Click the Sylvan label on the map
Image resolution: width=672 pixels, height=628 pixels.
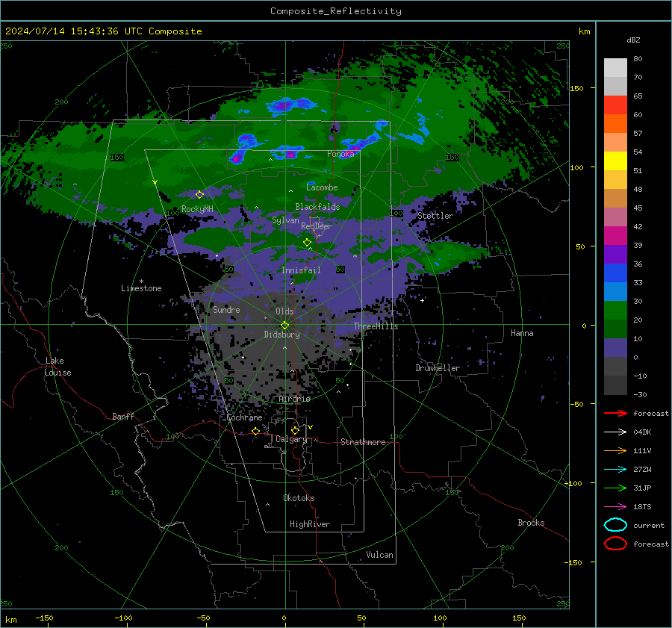[285, 220]
